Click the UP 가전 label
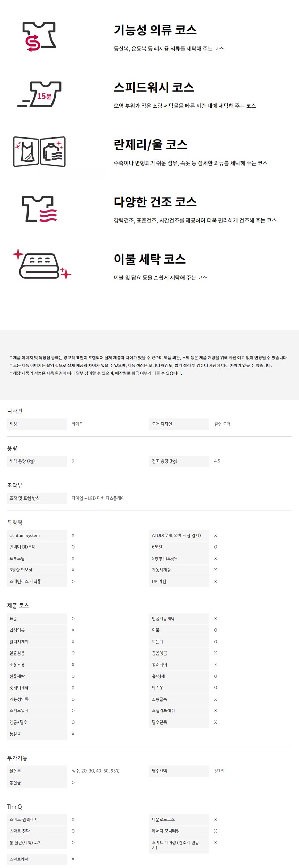 pos(179,581)
